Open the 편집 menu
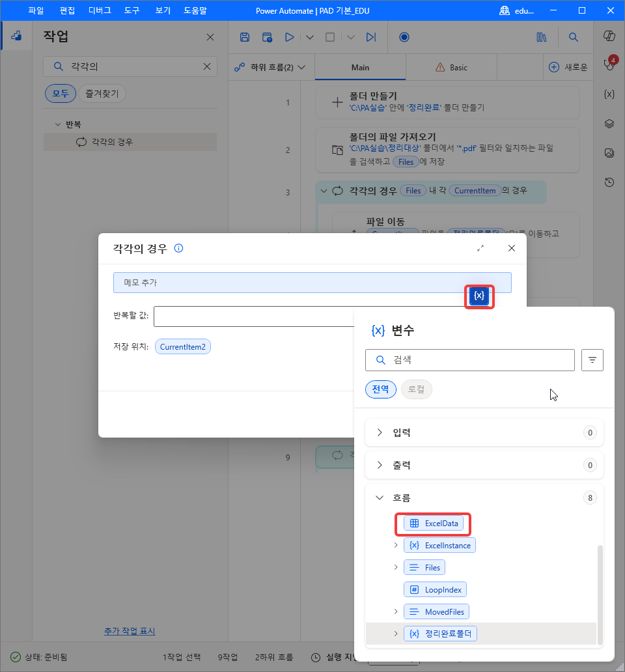Image resolution: width=625 pixels, height=672 pixels. [x=67, y=10]
